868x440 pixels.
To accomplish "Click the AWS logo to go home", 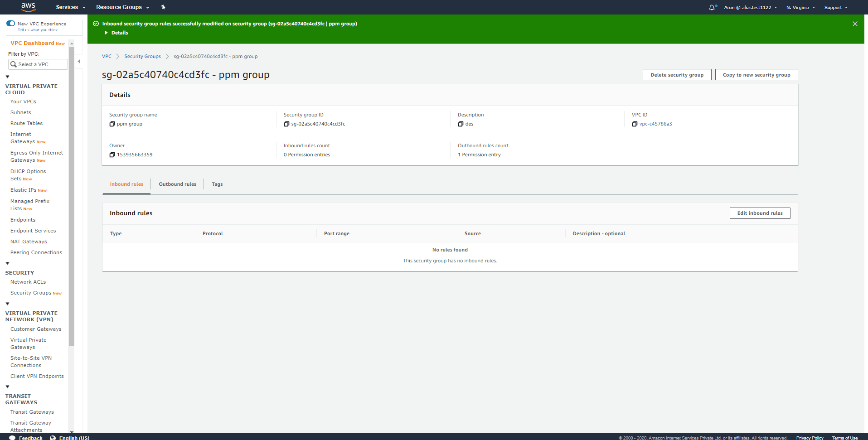I will click(x=27, y=7).
